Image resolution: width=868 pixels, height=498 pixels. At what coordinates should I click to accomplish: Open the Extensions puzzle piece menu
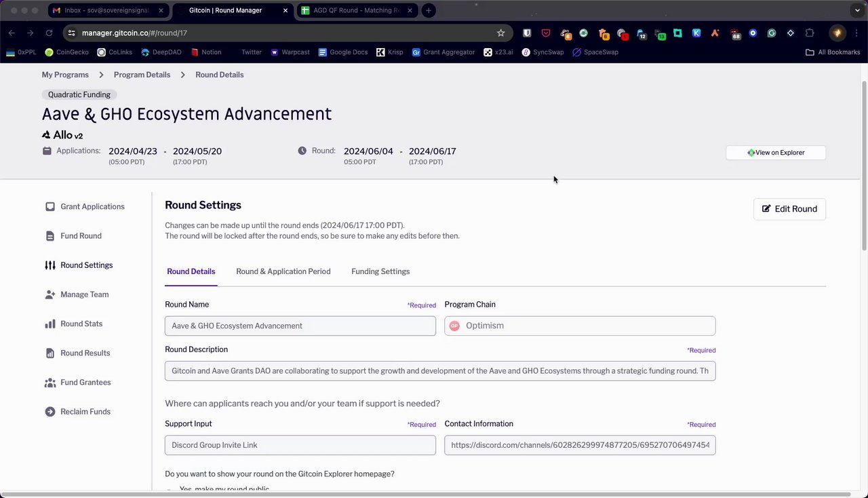point(810,33)
